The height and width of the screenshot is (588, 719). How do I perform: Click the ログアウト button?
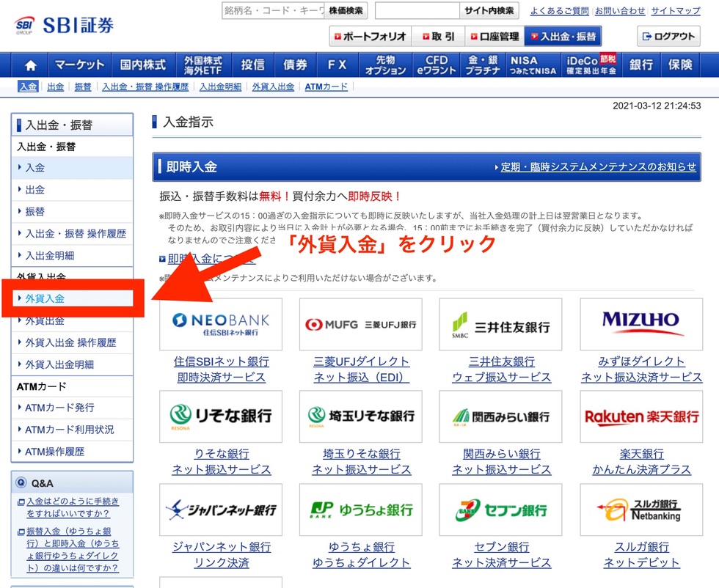[668, 36]
